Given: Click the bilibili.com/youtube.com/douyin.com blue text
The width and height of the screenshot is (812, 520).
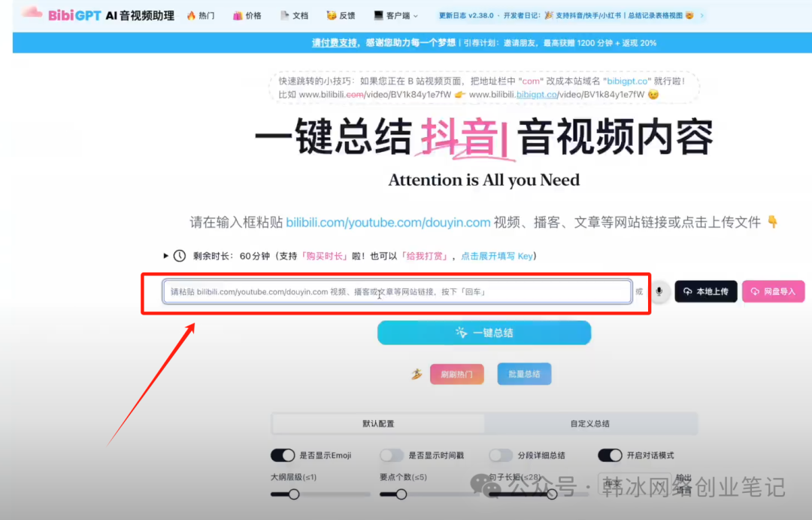Looking at the screenshot, I should [388, 223].
